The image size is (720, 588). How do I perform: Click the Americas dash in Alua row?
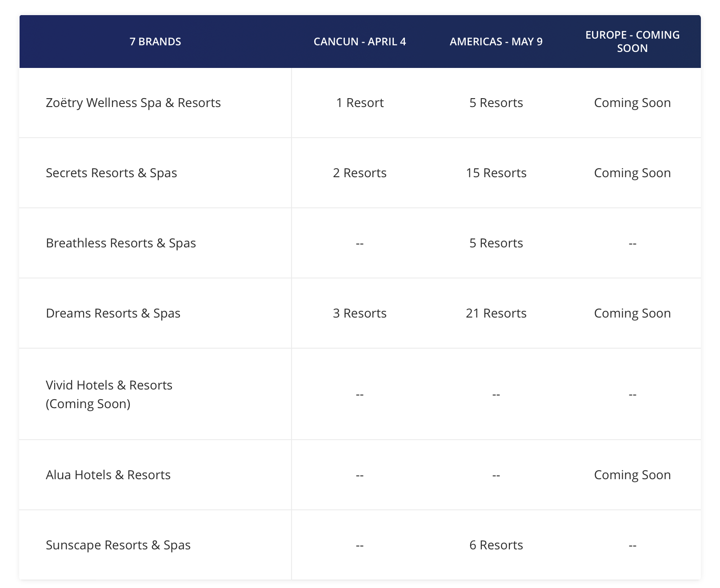tap(496, 475)
